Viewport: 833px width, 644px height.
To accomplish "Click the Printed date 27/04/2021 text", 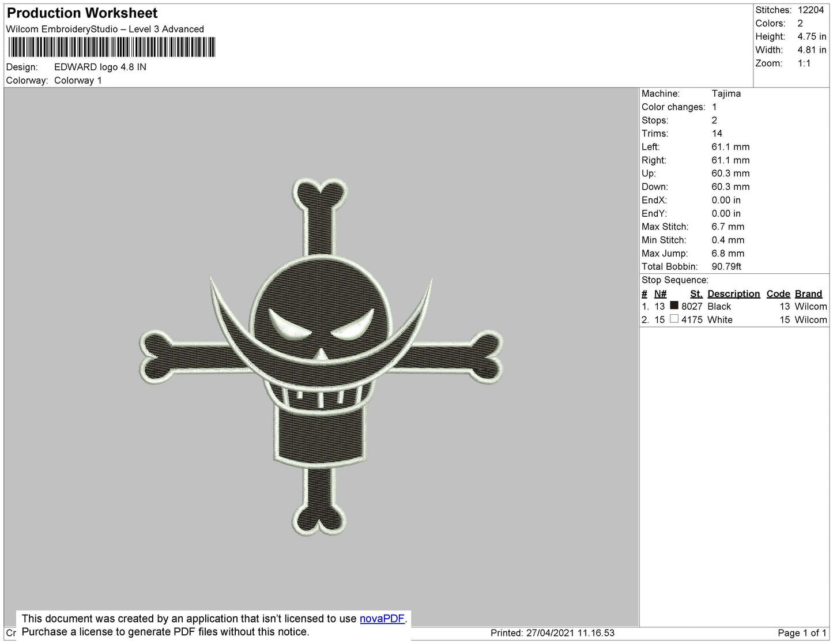I will pyautogui.click(x=552, y=632).
